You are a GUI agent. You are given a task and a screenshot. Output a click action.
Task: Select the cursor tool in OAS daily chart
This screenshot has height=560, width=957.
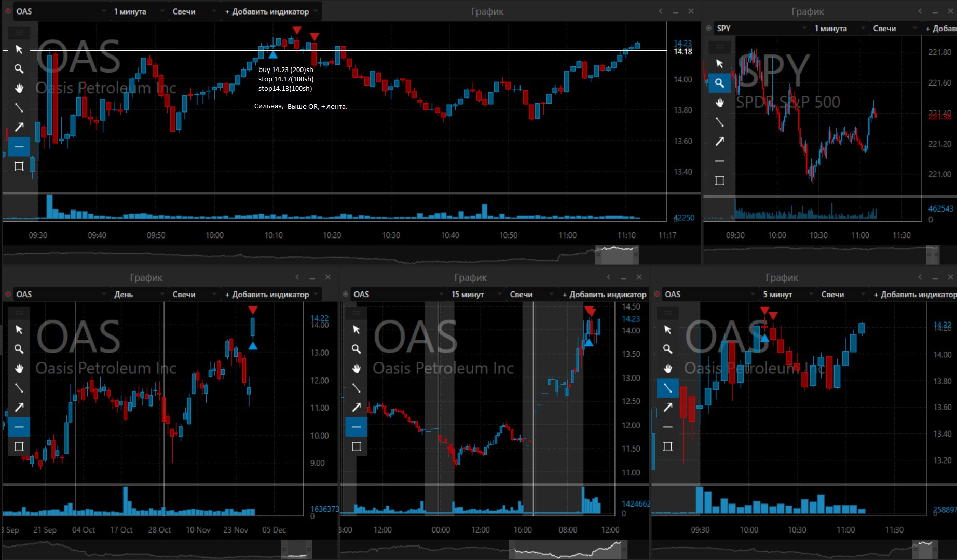(x=19, y=330)
